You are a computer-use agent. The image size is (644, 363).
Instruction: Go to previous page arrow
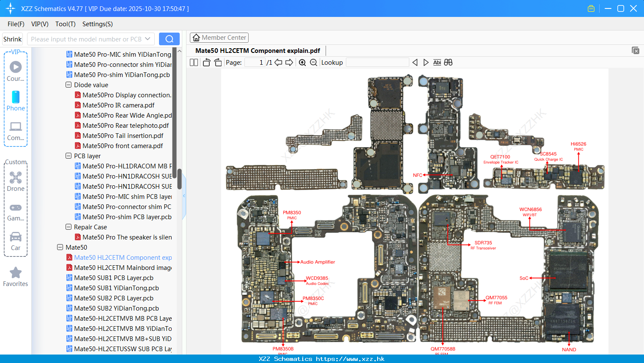(x=278, y=63)
